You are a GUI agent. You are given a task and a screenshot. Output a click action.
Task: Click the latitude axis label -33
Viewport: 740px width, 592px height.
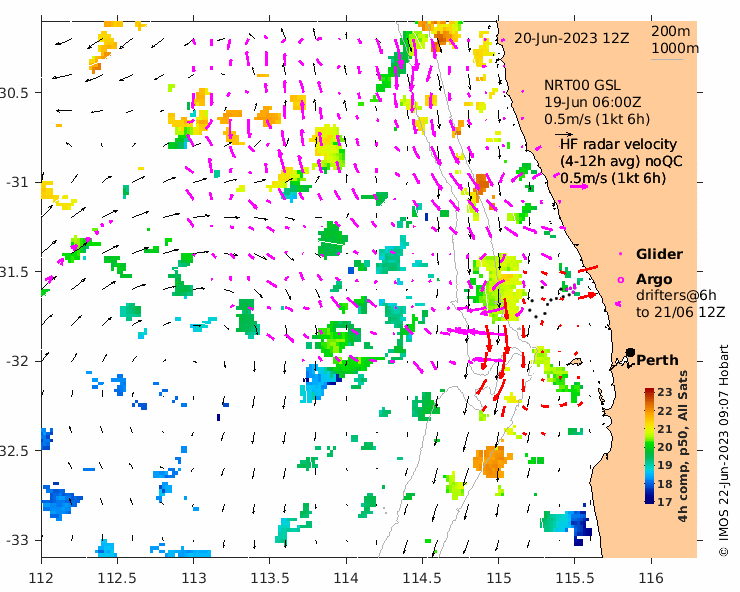pos(17,540)
